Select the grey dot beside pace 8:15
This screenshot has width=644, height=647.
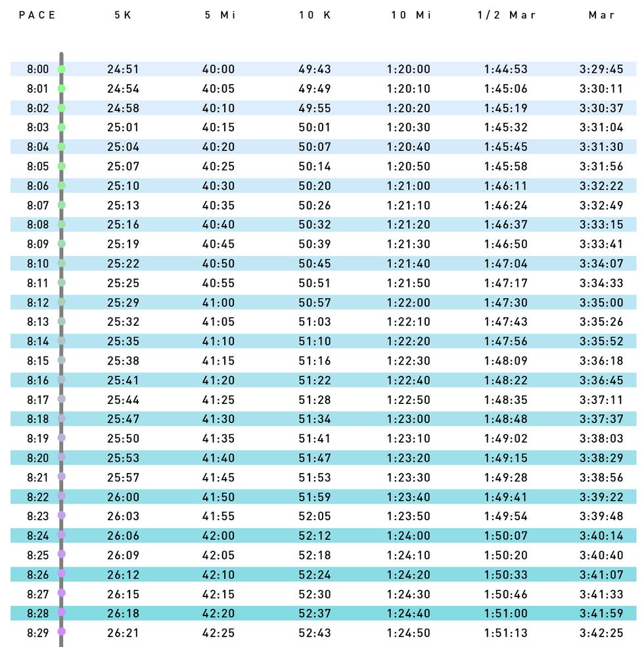pyautogui.click(x=62, y=360)
